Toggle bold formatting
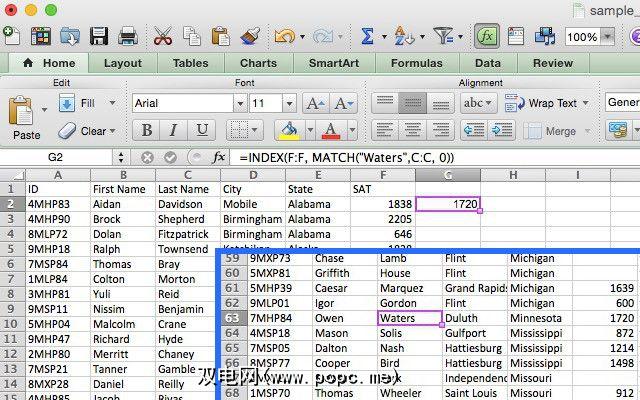Screen dimensions: 640x400 (x=146, y=131)
